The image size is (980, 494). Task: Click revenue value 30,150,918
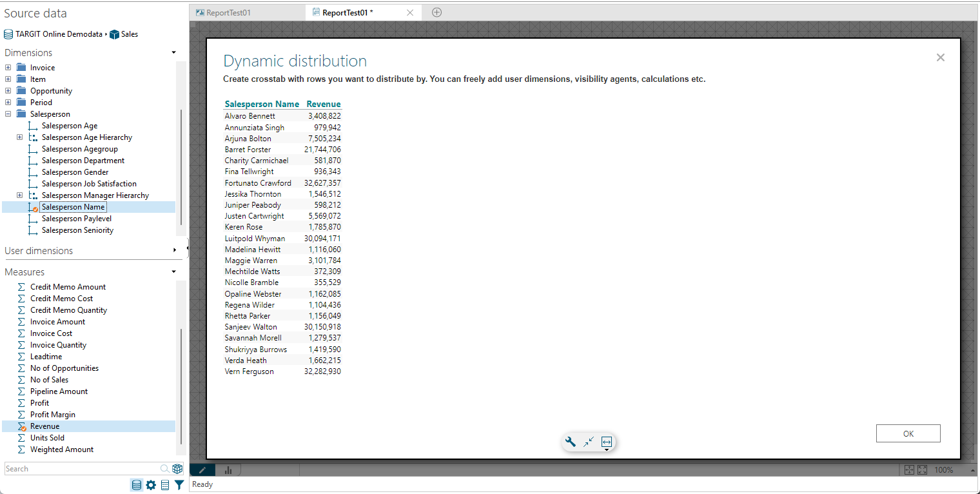(322, 327)
